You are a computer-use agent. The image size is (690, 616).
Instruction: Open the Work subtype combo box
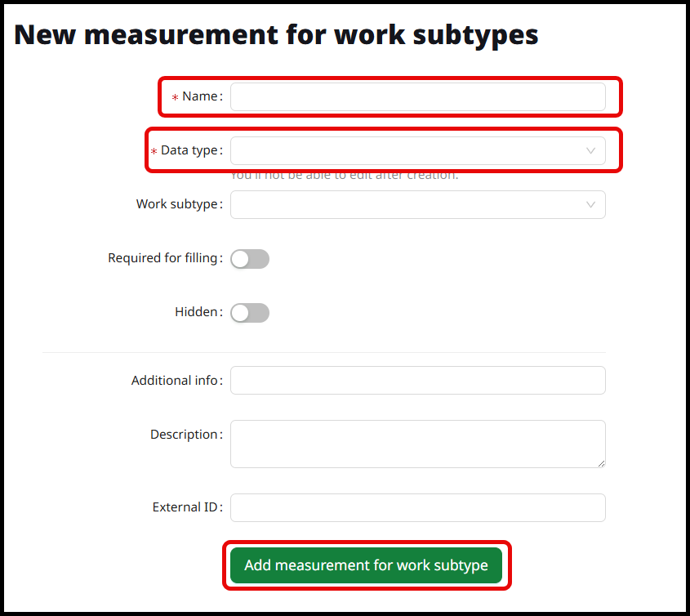(407, 204)
